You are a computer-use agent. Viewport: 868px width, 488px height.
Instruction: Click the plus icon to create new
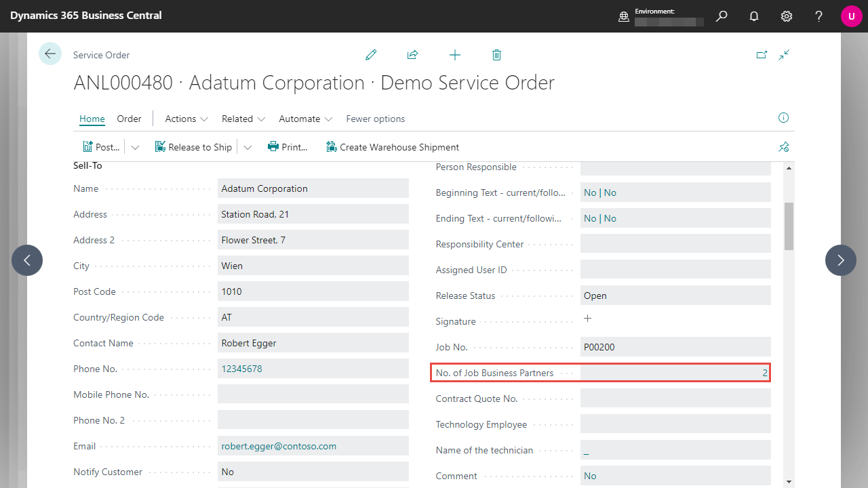pyautogui.click(x=455, y=55)
